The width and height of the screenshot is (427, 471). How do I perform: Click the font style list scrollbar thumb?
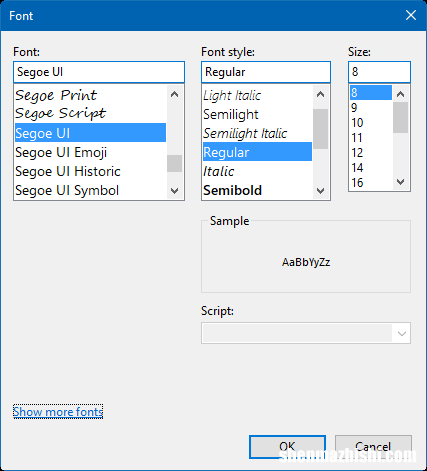click(x=320, y=129)
